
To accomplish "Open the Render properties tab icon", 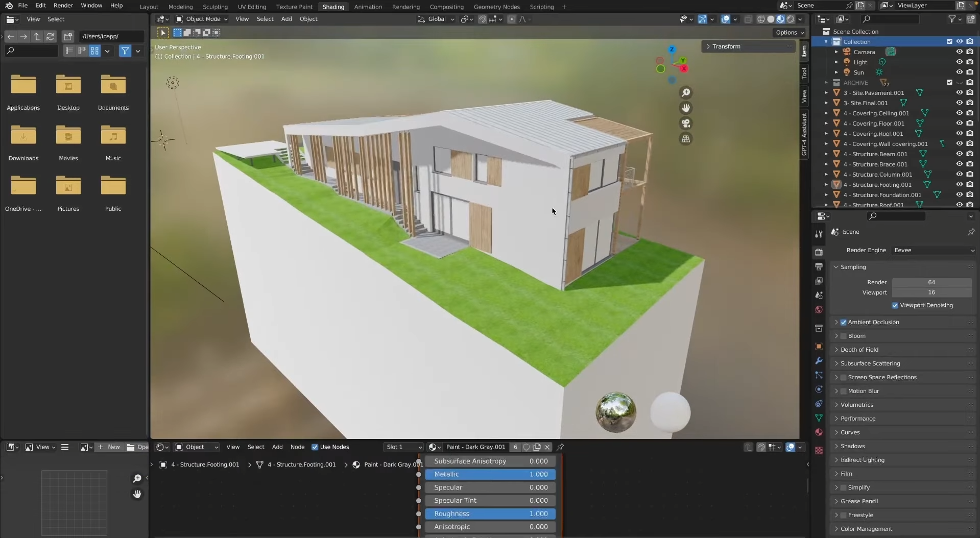I will 819,252.
